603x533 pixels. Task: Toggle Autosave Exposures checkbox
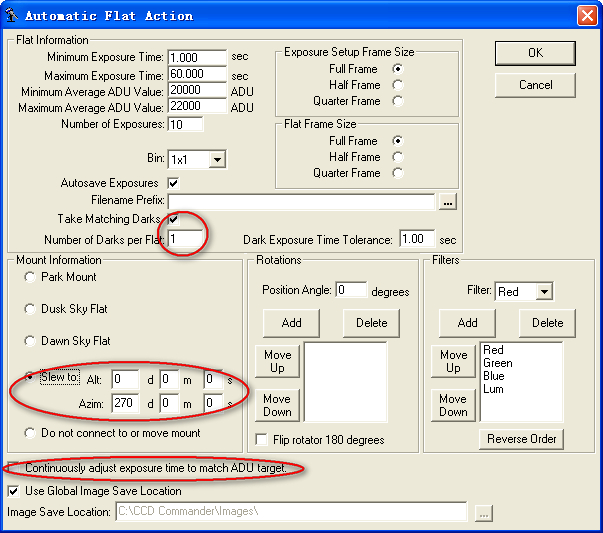(x=173, y=184)
